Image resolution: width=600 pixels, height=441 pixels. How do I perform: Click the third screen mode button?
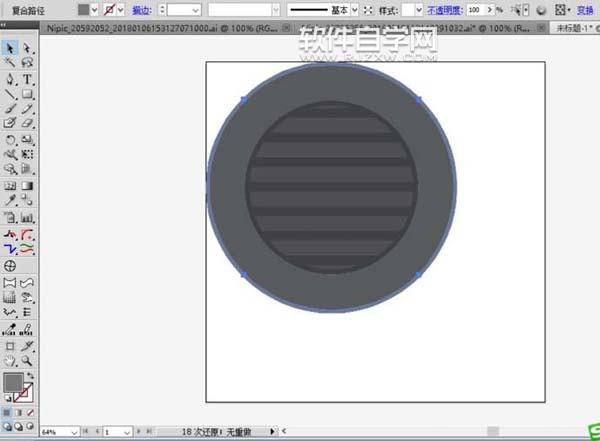(x=30, y=426)
